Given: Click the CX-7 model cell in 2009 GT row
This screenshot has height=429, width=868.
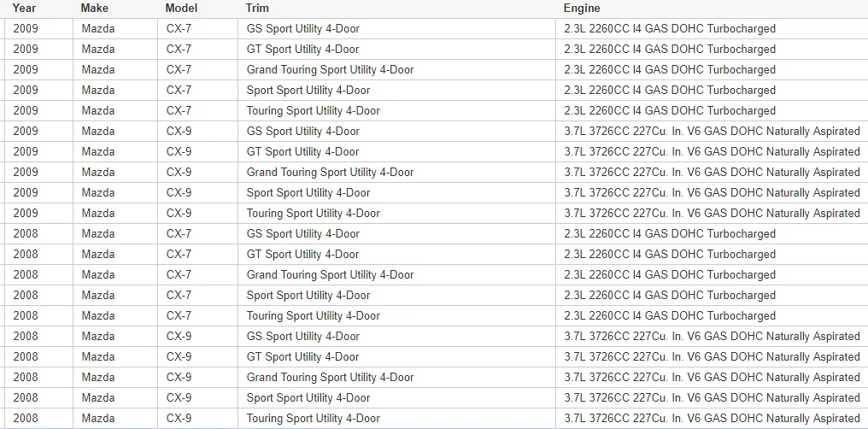Looking at the screenshot, I should 197,50.
